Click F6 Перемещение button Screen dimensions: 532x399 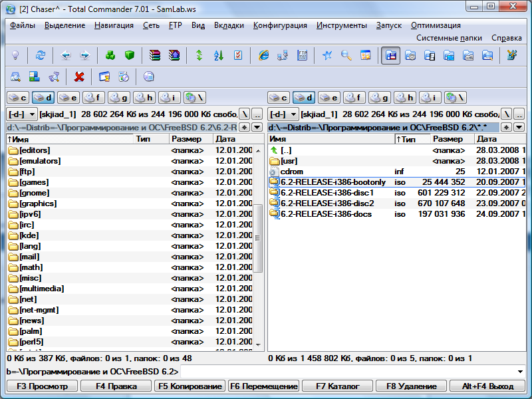pyautogui.click(x=263, y=386)
